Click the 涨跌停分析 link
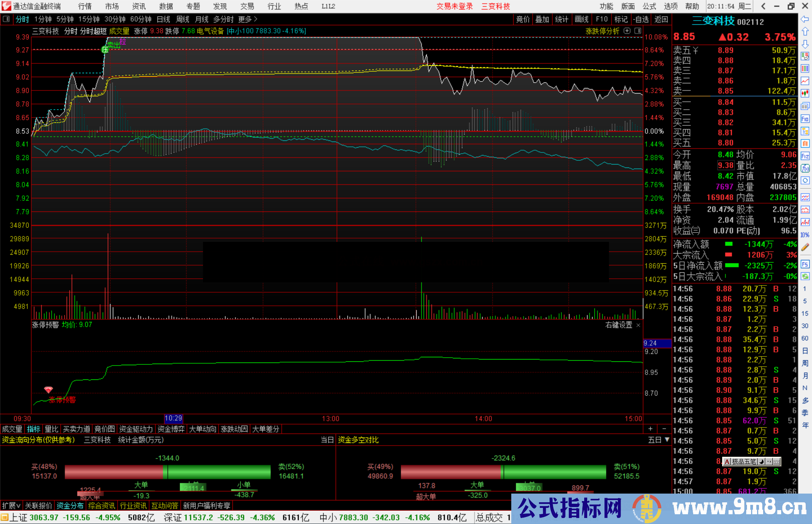This screenshot has height=524, width=812. point(602,31)
